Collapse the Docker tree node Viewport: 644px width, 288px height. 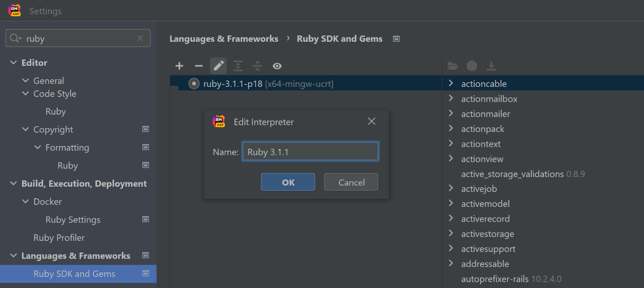(x=25, y=202)
